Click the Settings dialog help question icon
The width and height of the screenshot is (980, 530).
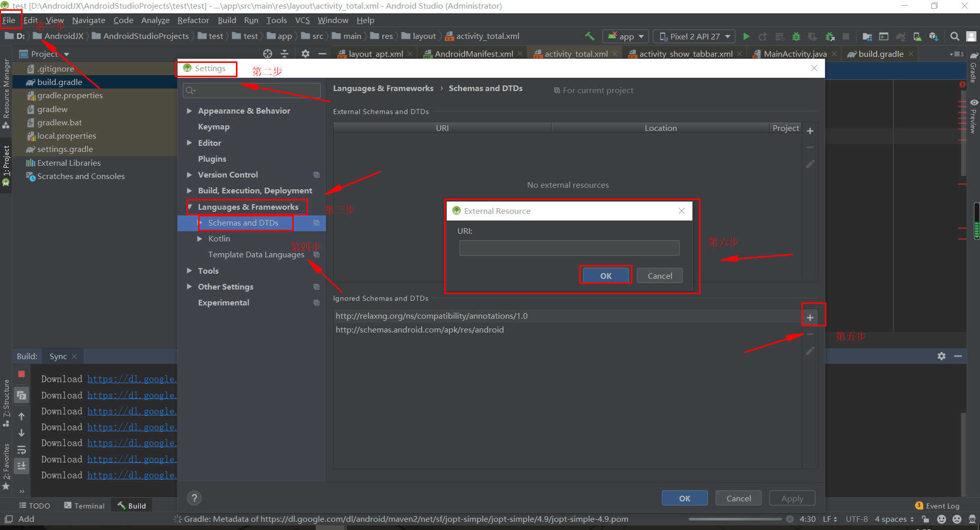point(194,498)
